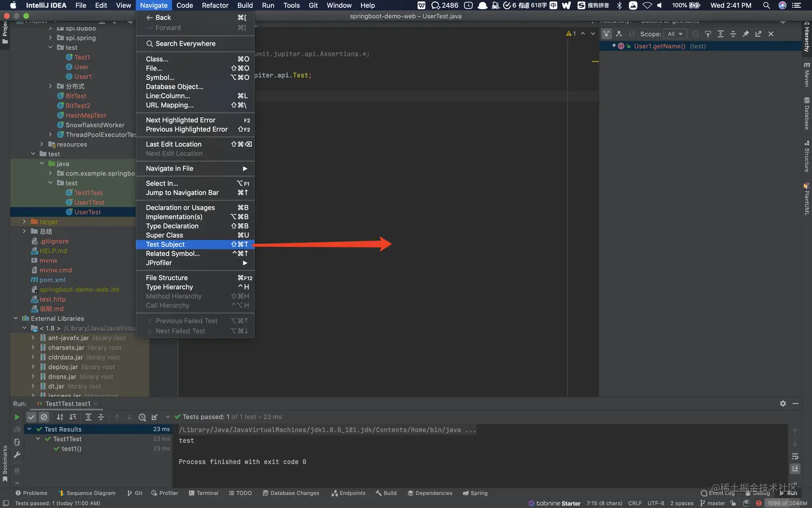Open File Structure from Navigate menu
Image resolution: width=812 pixels, height=508 pixels.
click(195, 278)
